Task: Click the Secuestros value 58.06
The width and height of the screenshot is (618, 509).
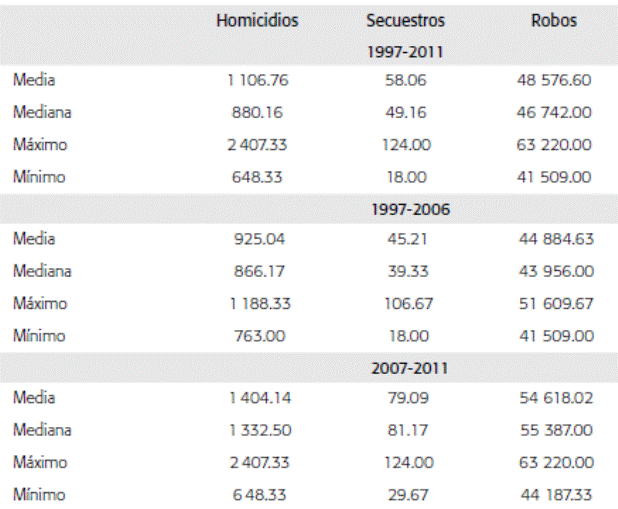Action: (406, 81)
